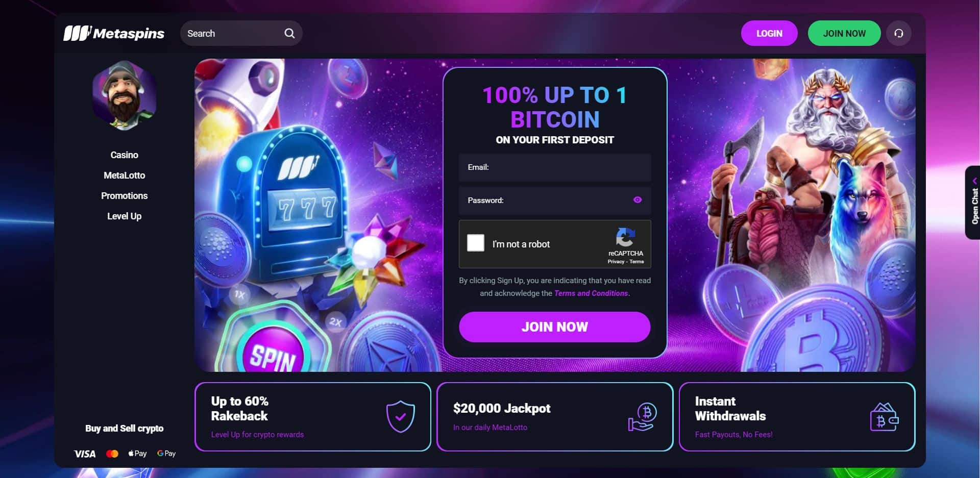This screenshot has width=980, height=478.
Task: Click the search magnifier icon
Action: tap(289, 33)
